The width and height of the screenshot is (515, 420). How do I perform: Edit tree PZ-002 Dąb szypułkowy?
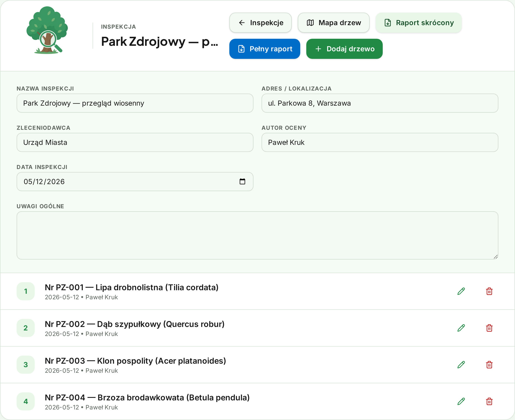click(461, 328)
